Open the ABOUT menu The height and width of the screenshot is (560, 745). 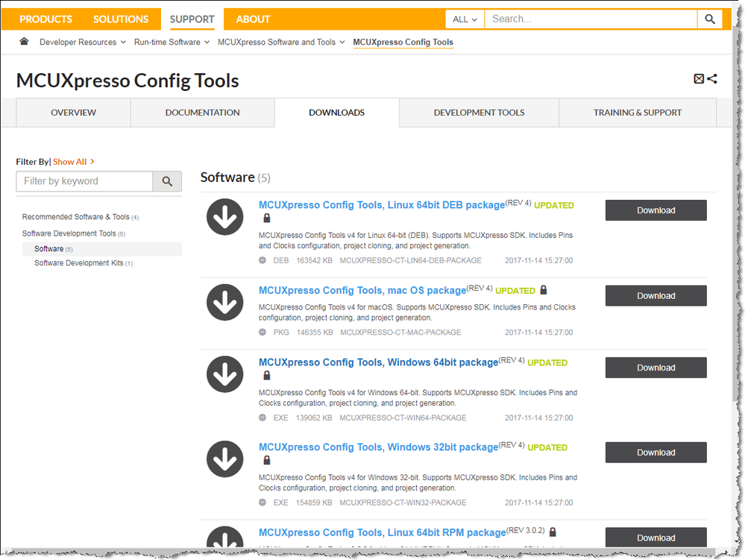[x=253, y=19]
